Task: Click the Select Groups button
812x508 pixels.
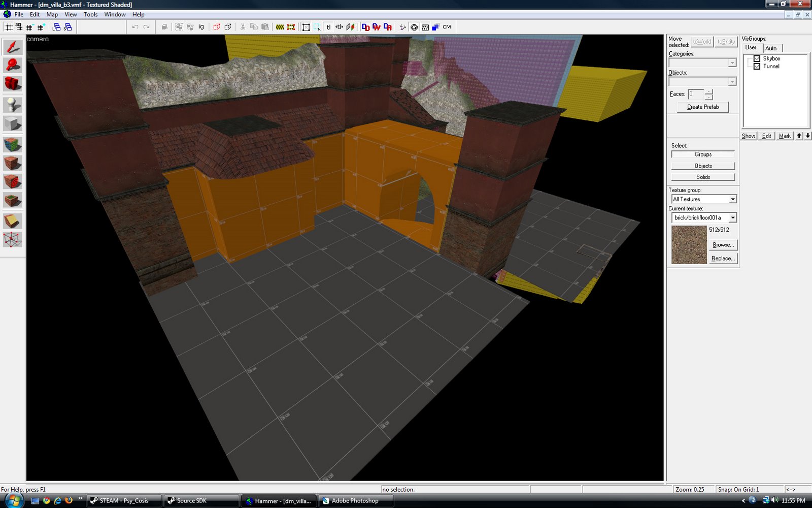Action: click(x=703, y=154)
